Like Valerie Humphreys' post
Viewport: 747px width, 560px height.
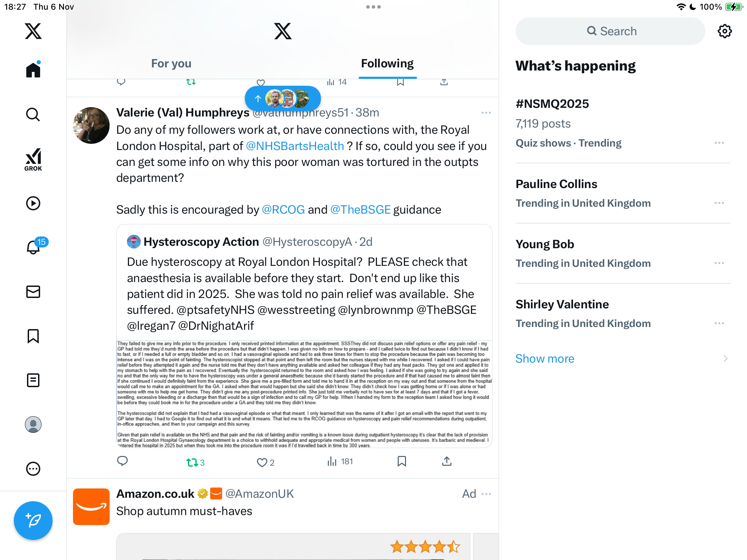[x=262, y=462]
